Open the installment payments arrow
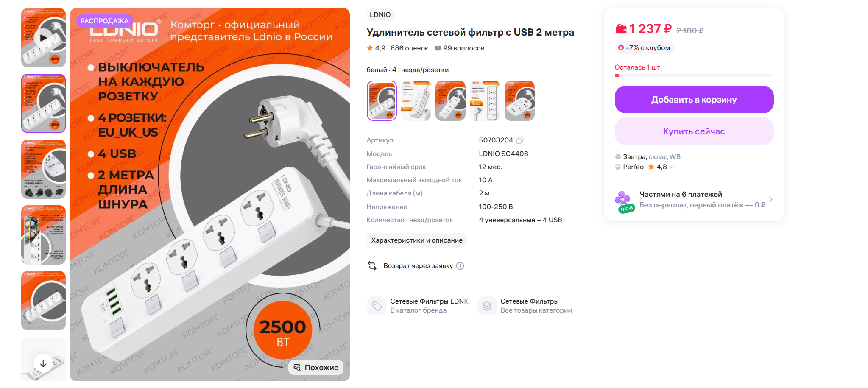The image size is (868, 388). point(770,199)
